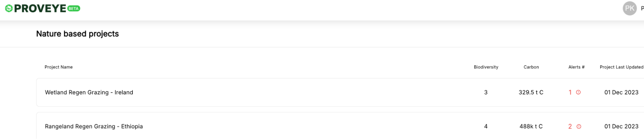Sort by Biodiversity column header
This screenshot has width=644, height=139.
[486, 67]
